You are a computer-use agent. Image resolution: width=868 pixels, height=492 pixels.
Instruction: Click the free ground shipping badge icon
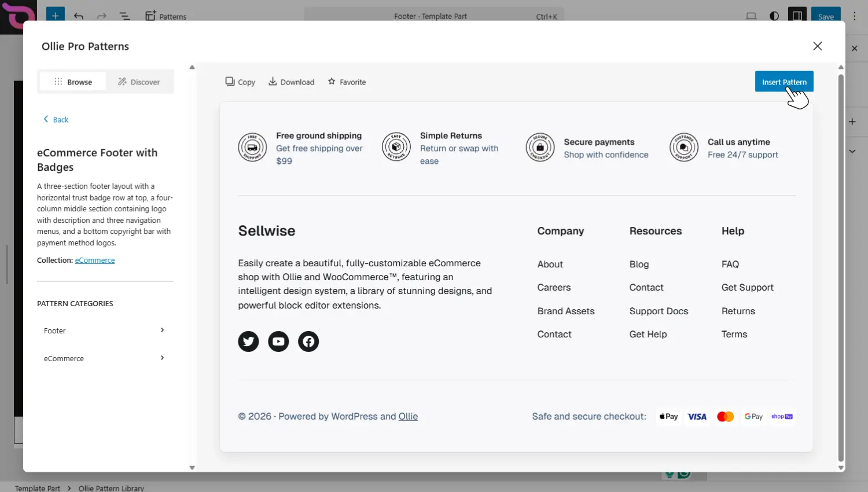[252, 147]
